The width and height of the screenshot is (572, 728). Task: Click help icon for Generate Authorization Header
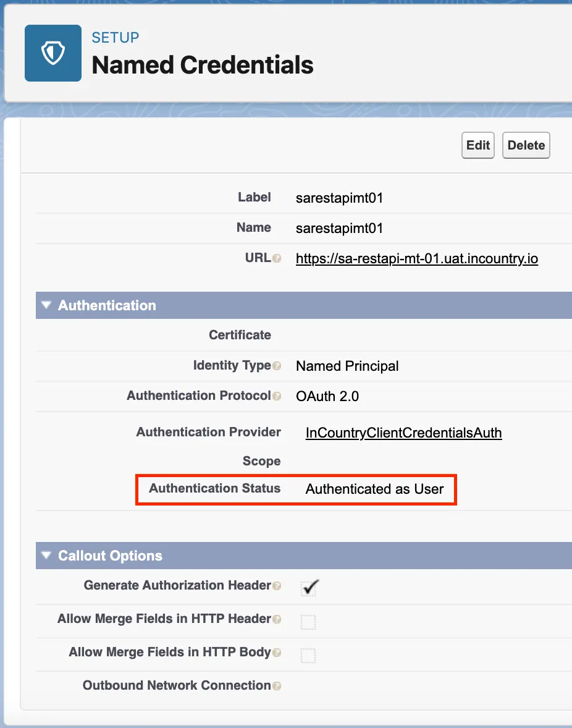(x=277, y=586)
